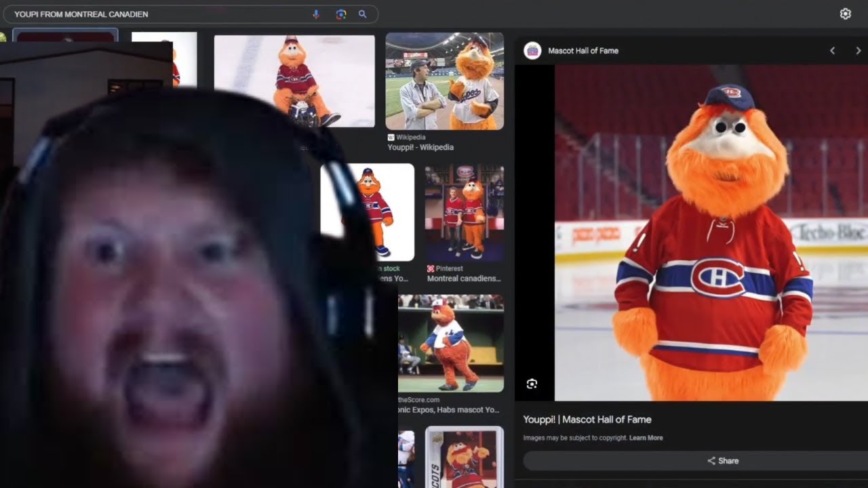
Task: Open thumbnail of Youppi sitting on the ice
Action: pyautogui.click(x=294, y=81)
